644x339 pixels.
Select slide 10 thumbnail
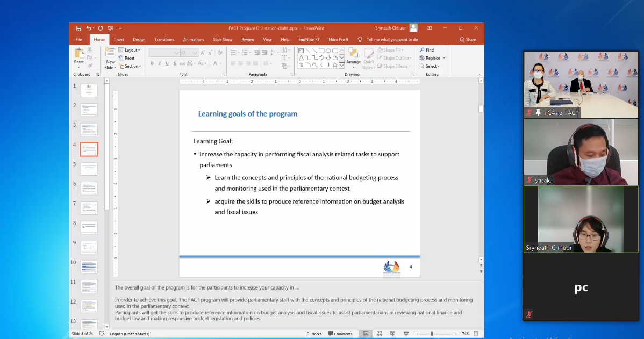pyautogui.click(x=89, y=267)
